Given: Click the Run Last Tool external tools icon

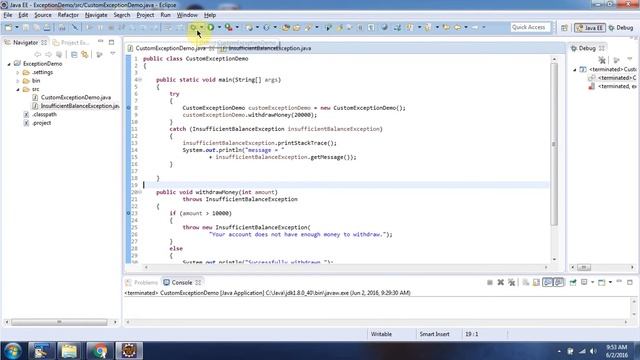Looking at the screenshot, I should (x=229, y=27).
